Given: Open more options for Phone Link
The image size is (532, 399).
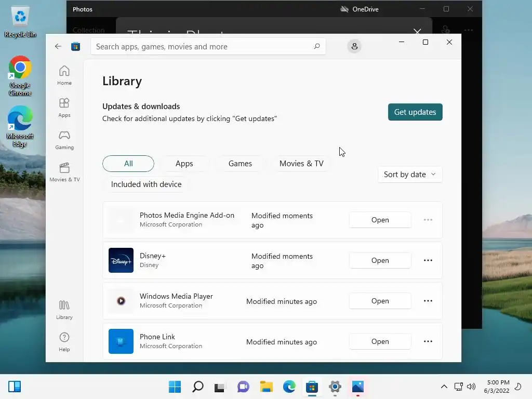Looking at the screenshot, I should 428,341.
